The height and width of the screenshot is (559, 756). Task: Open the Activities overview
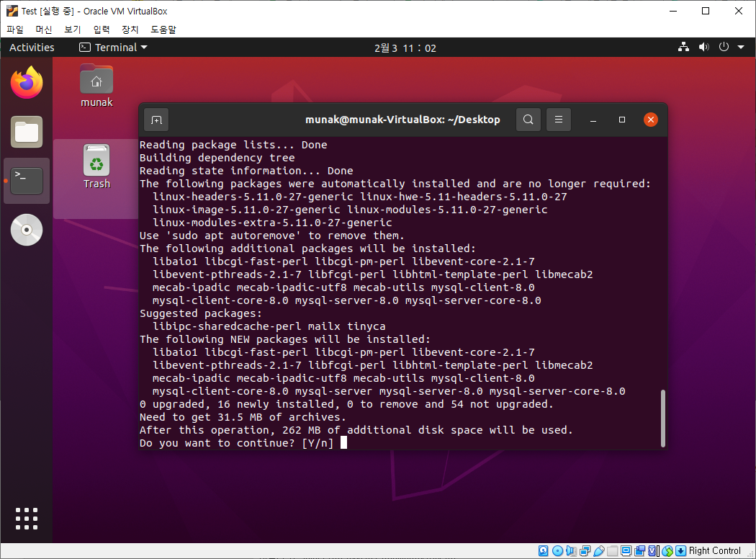32,48
